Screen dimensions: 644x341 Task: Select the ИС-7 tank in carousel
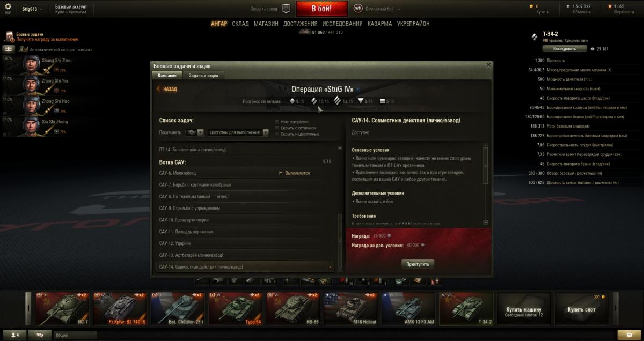tap(62, 309)
